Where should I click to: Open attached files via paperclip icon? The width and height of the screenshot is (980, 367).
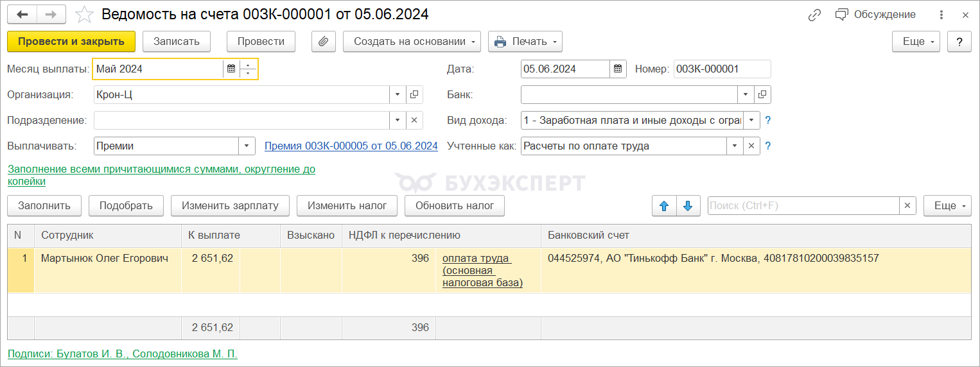point(324,42)
